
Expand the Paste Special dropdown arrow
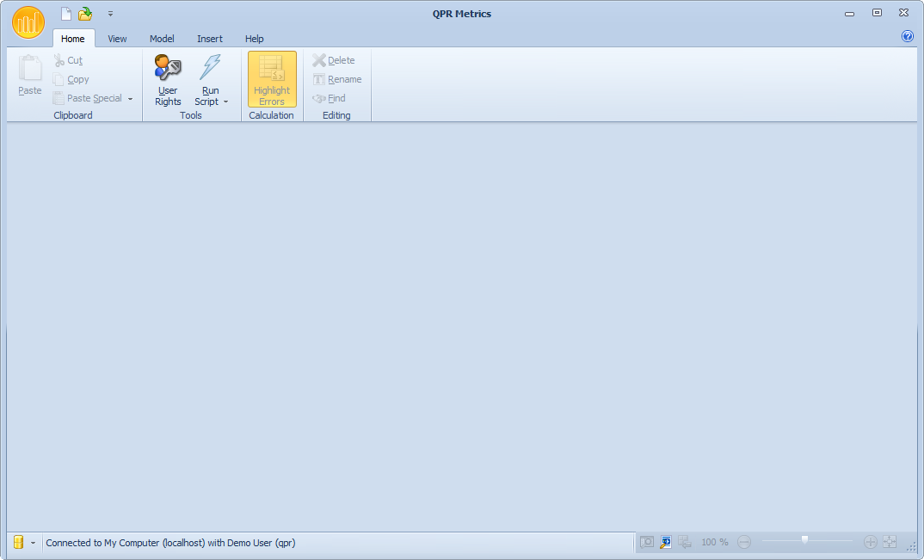tap(130, 99)
